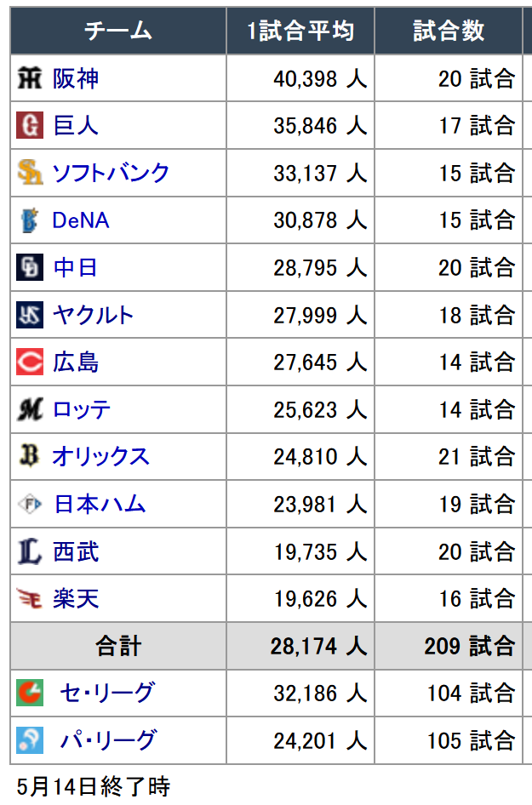
Task: Open the パ・リーグ link
Action: pyautogui.click(x=107, y=740)
